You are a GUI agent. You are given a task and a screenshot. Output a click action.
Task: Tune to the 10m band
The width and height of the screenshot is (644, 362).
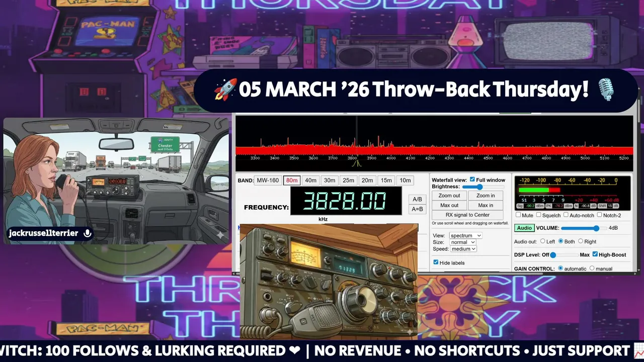coord(405,180)
